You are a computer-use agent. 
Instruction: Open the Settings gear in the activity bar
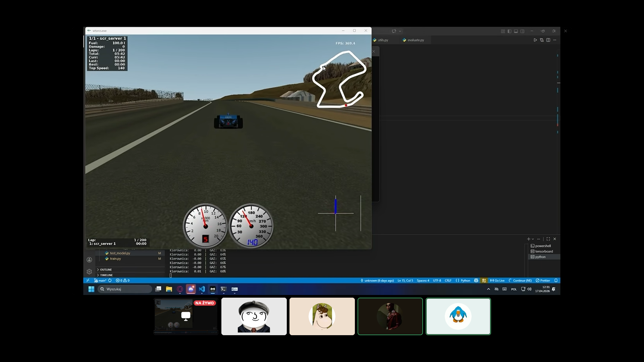coord(89,271)
